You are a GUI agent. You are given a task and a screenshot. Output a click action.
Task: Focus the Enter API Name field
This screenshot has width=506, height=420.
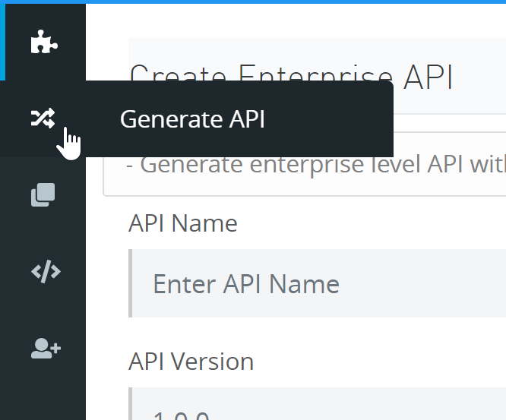coord(318,283)
